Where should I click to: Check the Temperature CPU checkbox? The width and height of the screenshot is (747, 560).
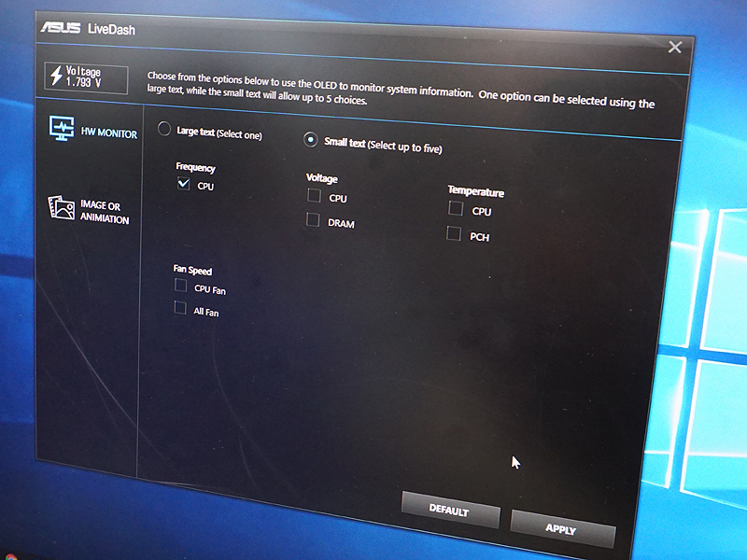tap(456, 208)
